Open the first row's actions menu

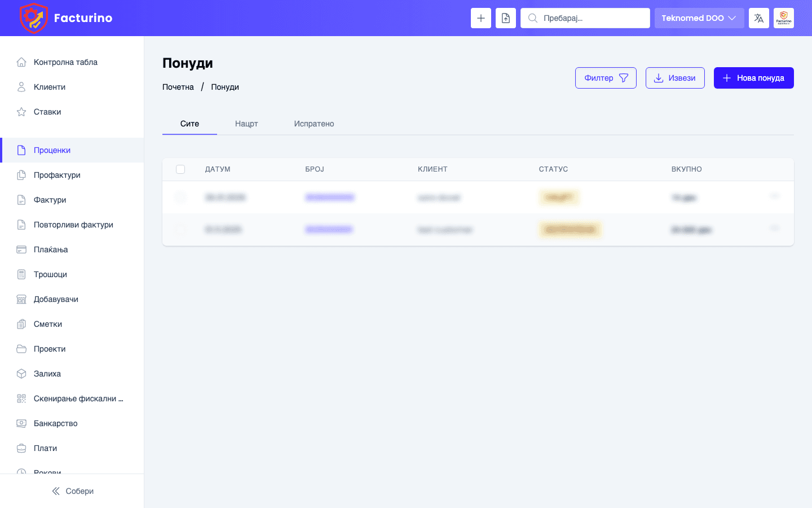coord(775,196)
